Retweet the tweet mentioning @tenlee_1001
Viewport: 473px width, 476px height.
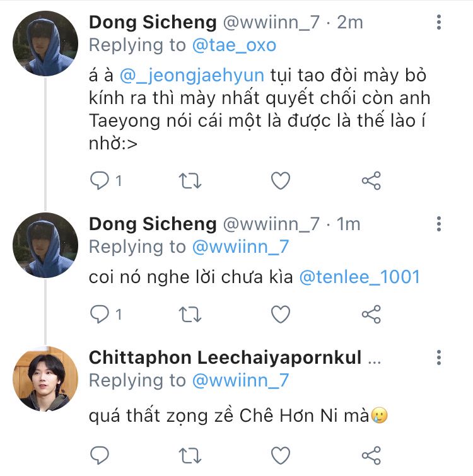[x=190, y=314]
